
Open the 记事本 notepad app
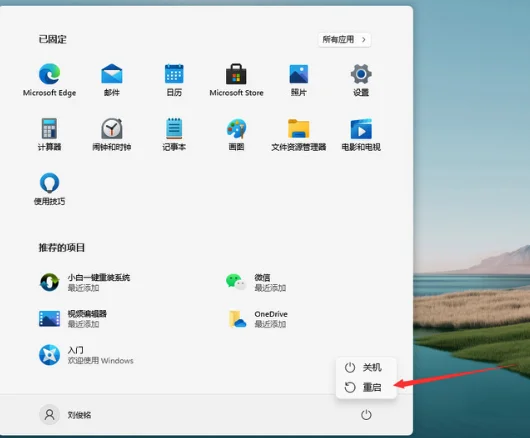174,134
